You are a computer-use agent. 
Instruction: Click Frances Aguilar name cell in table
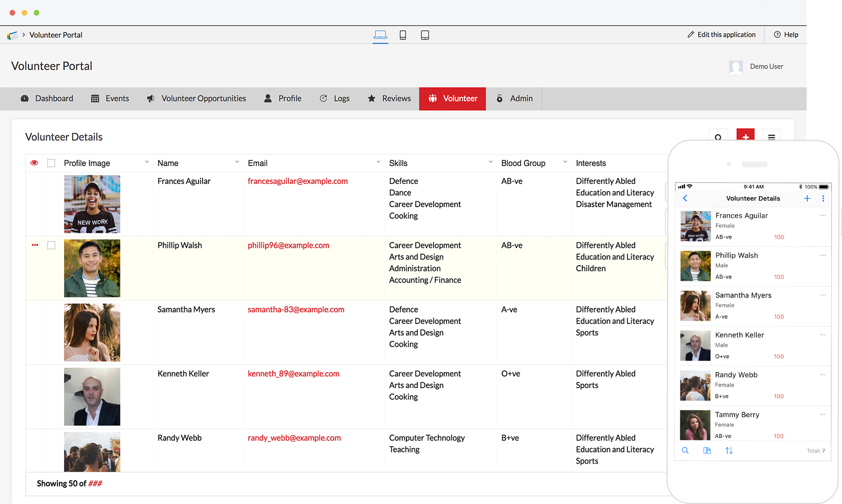point(184,181)
